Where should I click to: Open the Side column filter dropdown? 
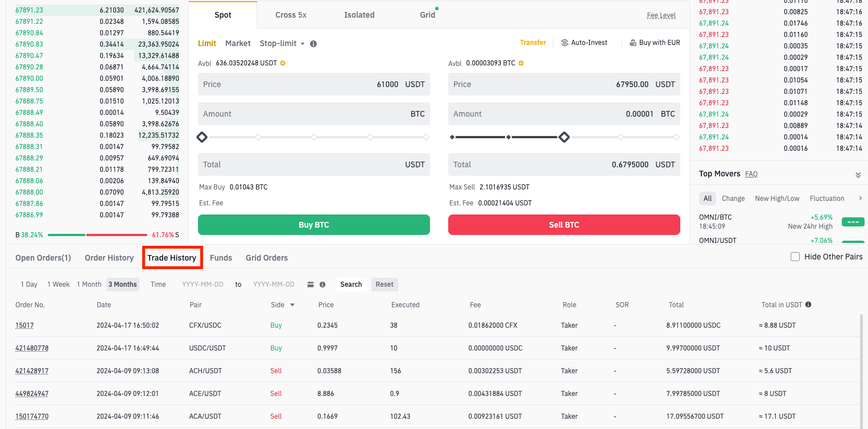(292, 305)
